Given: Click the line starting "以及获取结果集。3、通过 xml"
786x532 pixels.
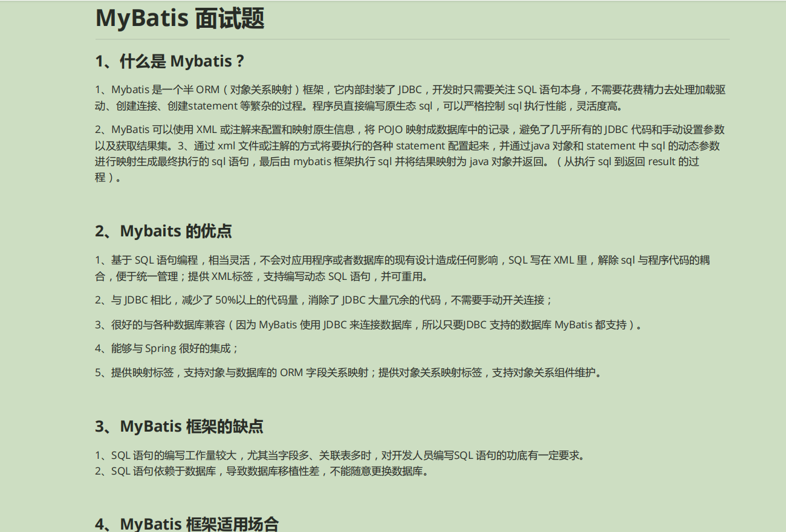Looking at the screenshot, I should coord(408,146).
